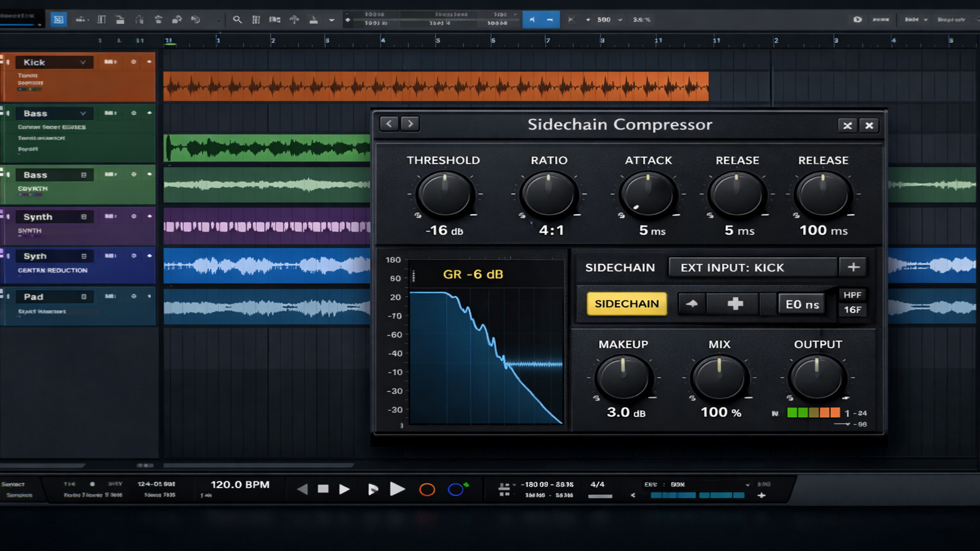Click the back arrow in the compressor window
The height and width of the screenshot is (551, 980).
coord(389,123)
